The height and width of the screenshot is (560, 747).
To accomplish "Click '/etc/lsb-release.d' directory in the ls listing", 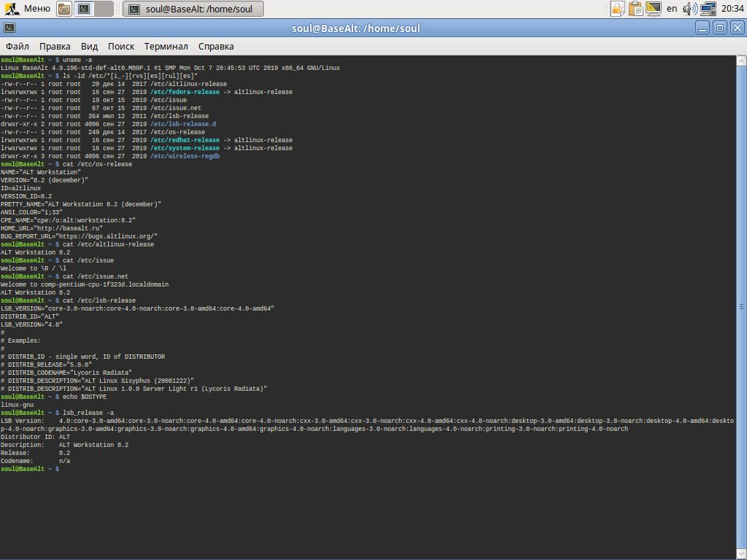I will [183, 124].
